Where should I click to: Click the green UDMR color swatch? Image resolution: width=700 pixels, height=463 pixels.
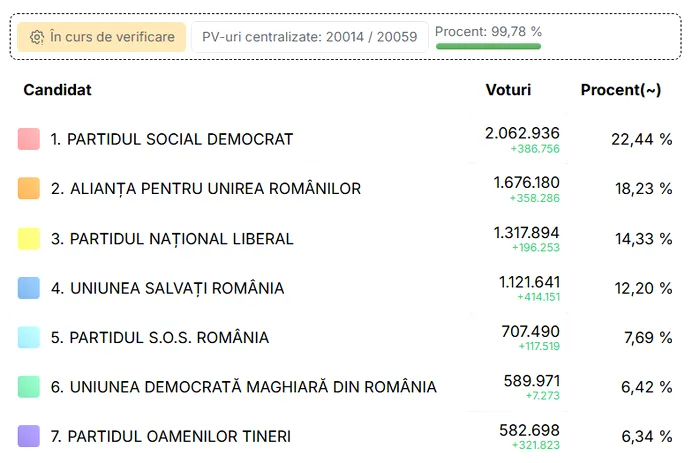click(29, 387)
